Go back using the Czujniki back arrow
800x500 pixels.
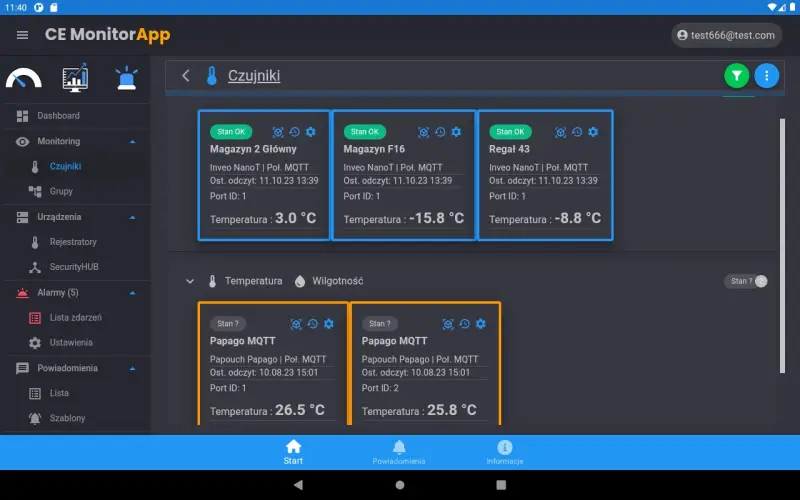186,75
